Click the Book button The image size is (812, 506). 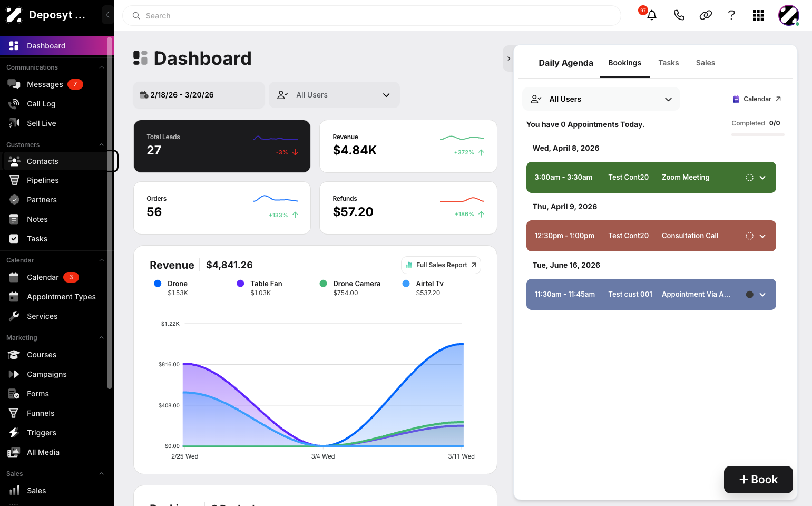coord(758,480)
